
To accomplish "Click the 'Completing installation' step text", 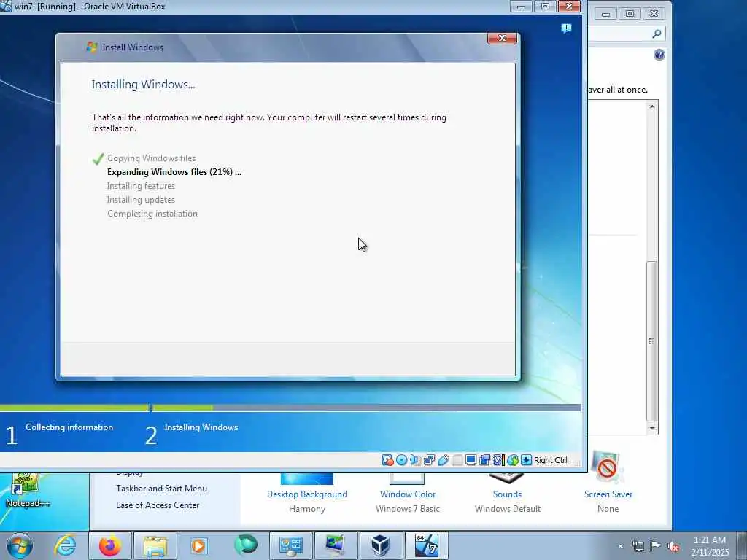I will pos(152,214).
